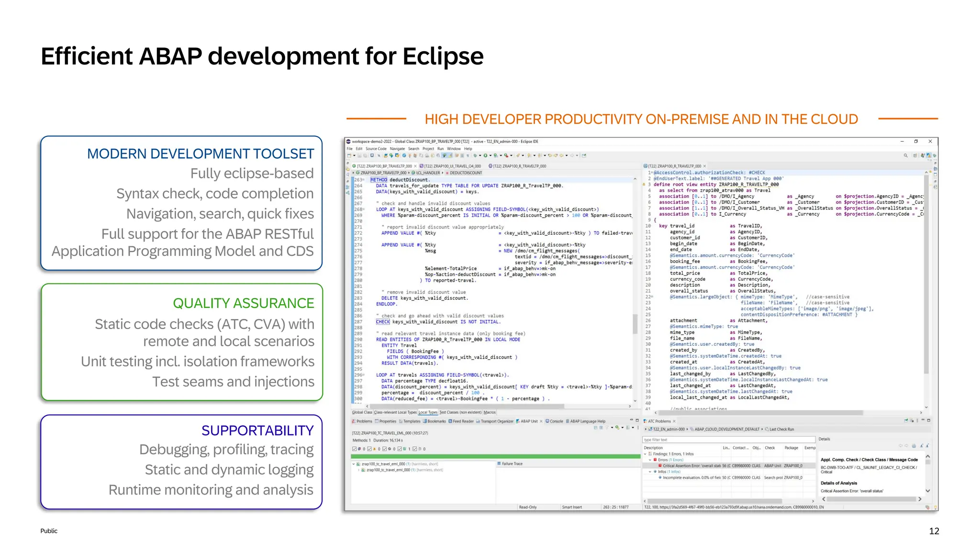This screenshot has width=980, height=551.
Task: Click the Transport Organizer view icon
Action: (478, 421)
